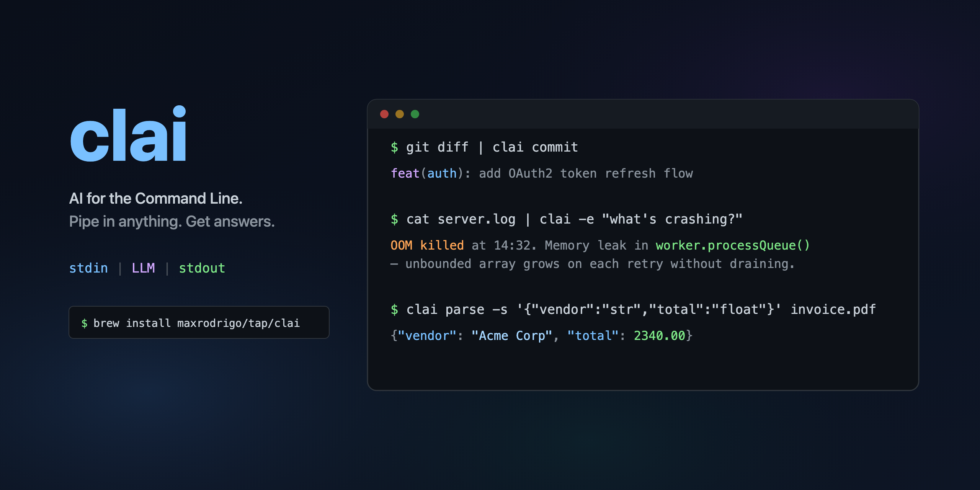Click worker.processQueue() function name
The image size is (980, 490).
pyautogui.click(x=733, y=245)
